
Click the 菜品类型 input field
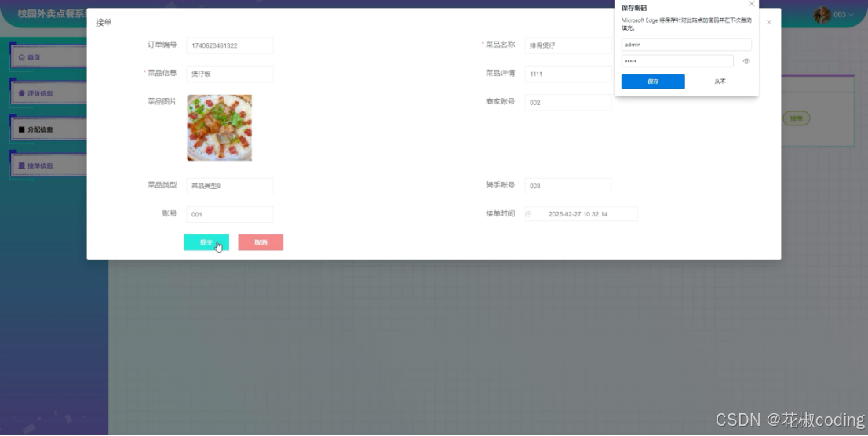click(230, 186)
